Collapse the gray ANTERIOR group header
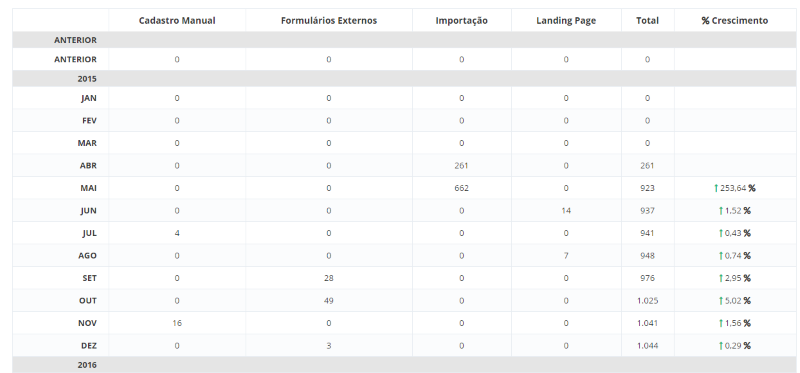 pos(404,40)
